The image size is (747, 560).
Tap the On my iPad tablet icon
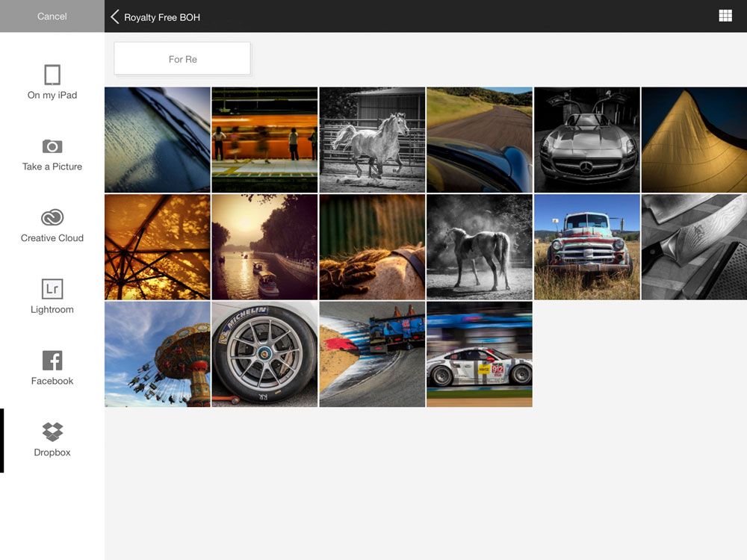[x=52, y=75]
